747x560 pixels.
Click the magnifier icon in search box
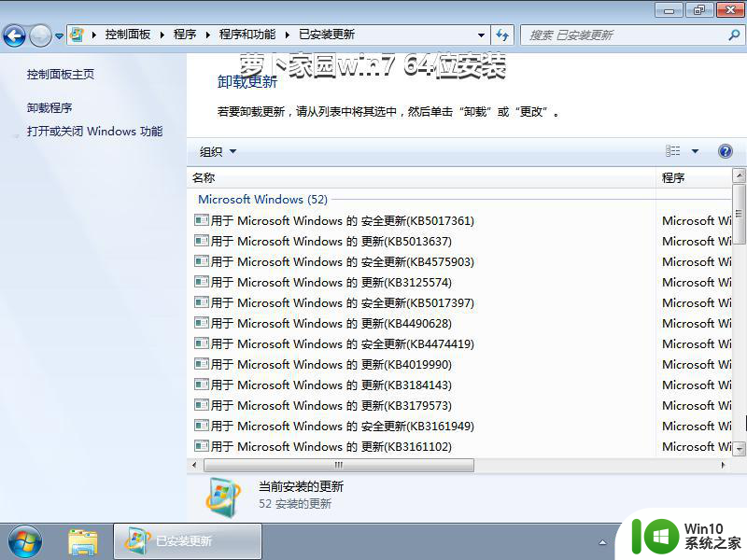coord(733,35)
